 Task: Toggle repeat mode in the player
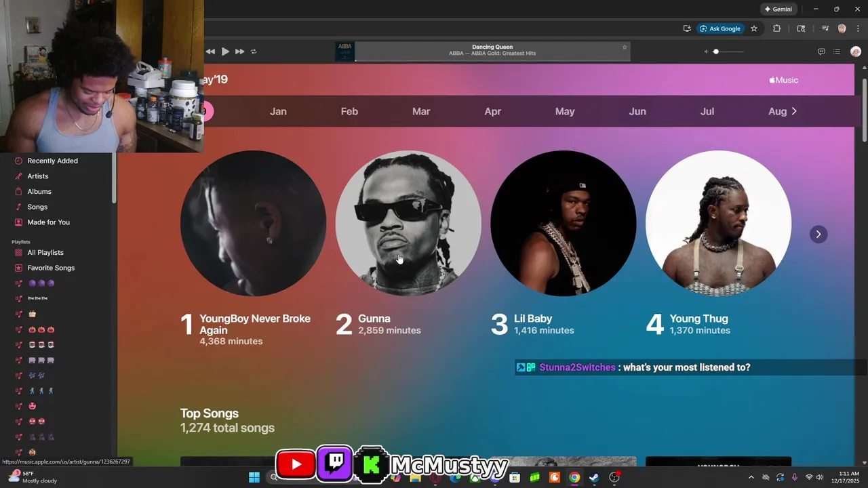click(254, 52)
